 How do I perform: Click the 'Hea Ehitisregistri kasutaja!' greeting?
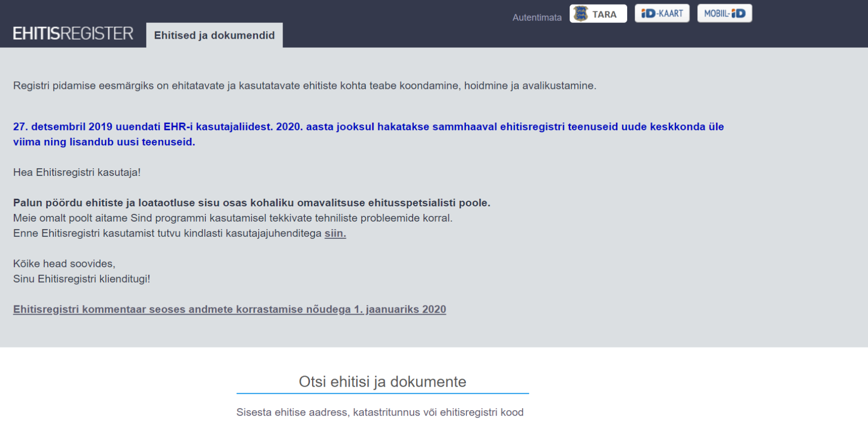(77, 172)
